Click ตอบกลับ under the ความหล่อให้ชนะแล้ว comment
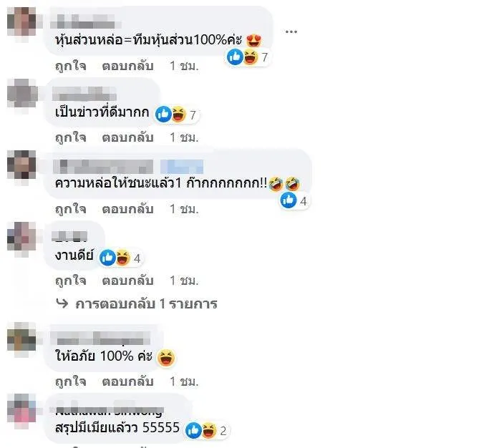Viewport: 484px width, 448px height. (127, 209)
